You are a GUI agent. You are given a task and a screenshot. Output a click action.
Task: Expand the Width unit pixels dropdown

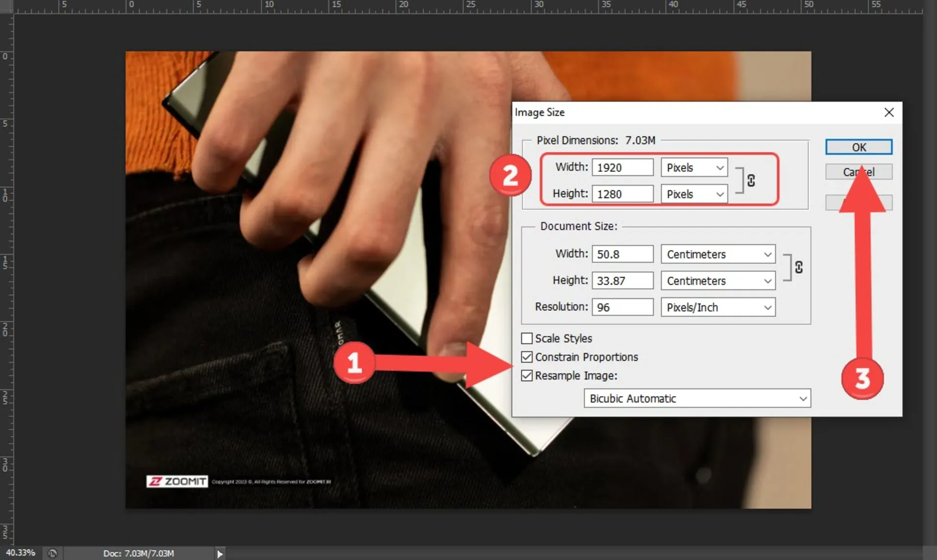(x=720, y=167)
